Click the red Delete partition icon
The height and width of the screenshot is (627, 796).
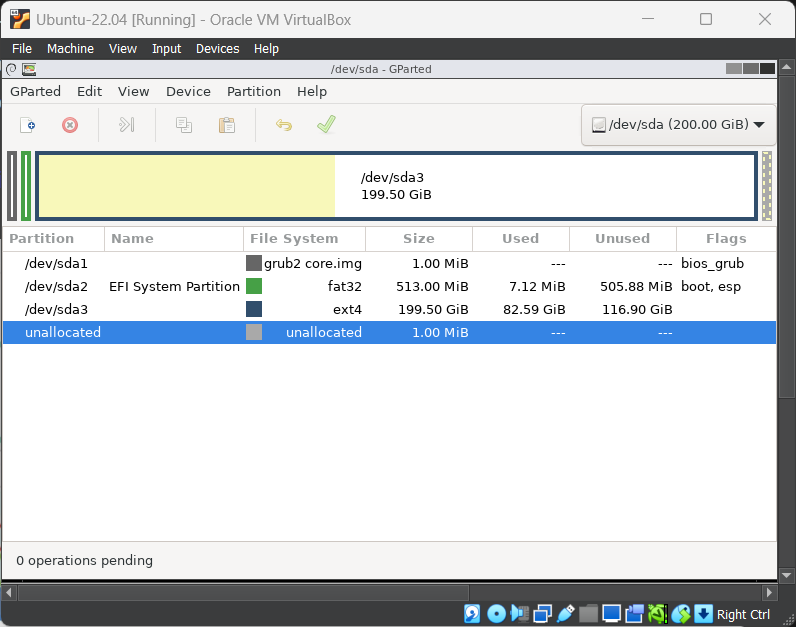[70, 124]
